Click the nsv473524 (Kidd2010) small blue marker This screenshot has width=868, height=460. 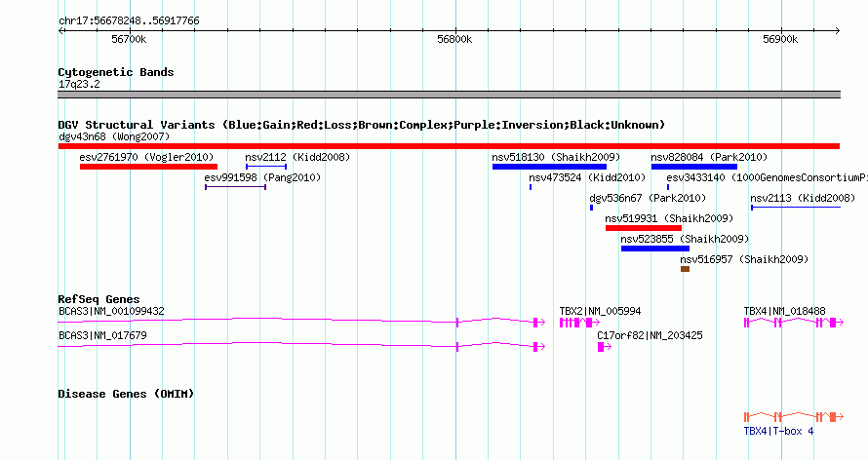coord(531,187)
